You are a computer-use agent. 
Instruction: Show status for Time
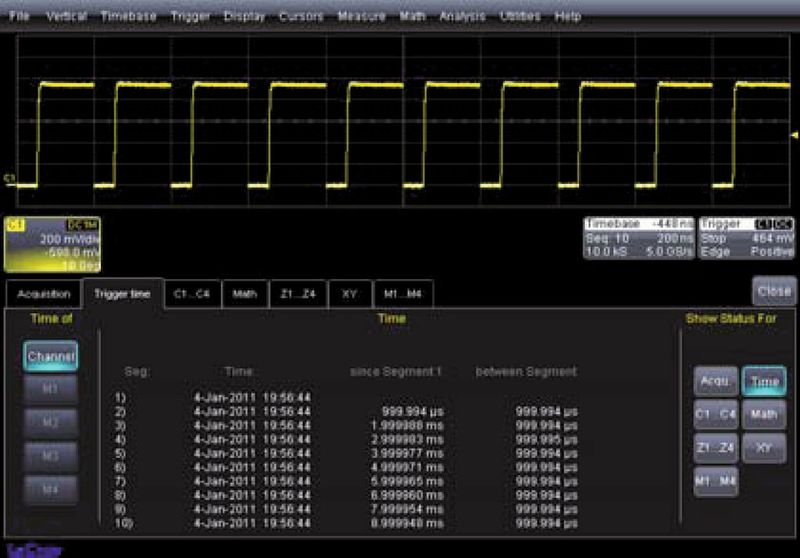(764, 381)
